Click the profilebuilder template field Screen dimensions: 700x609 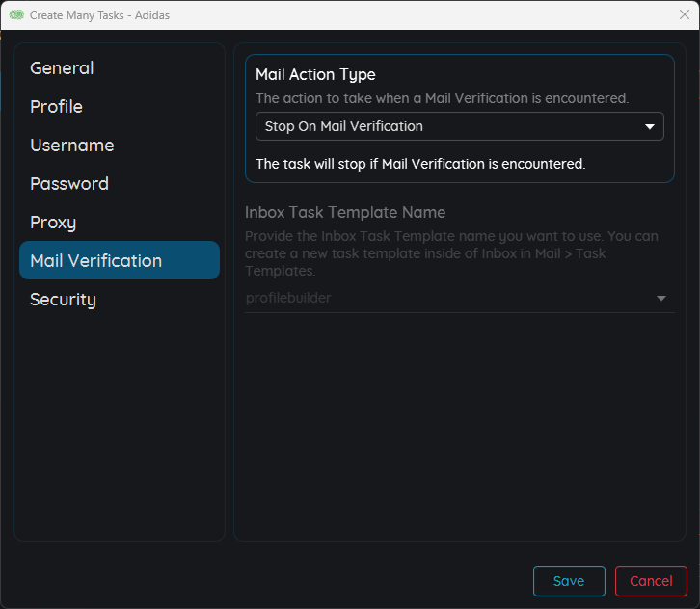point(444,299)
